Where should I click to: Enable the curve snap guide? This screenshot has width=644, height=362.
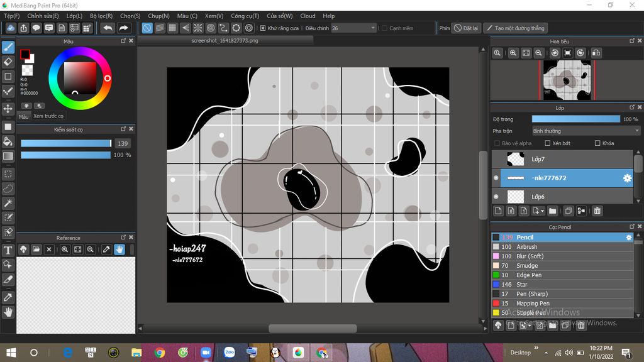[223, 28]
